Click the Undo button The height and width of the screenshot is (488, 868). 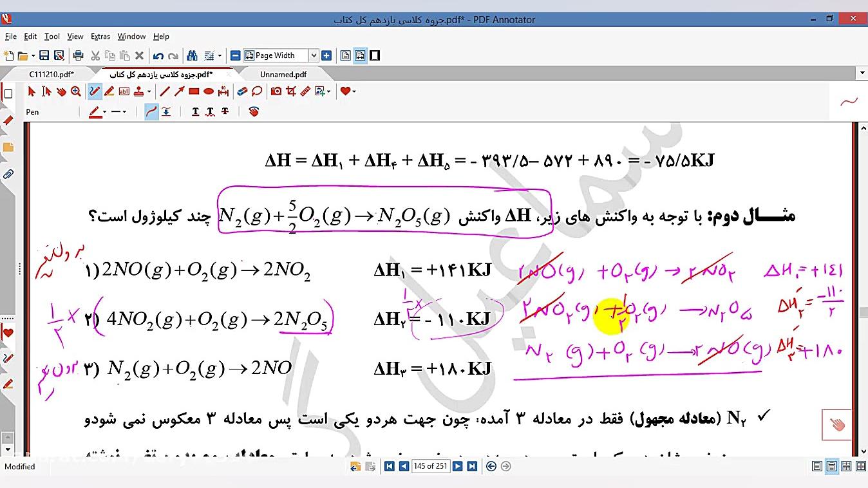click(158, 56)
